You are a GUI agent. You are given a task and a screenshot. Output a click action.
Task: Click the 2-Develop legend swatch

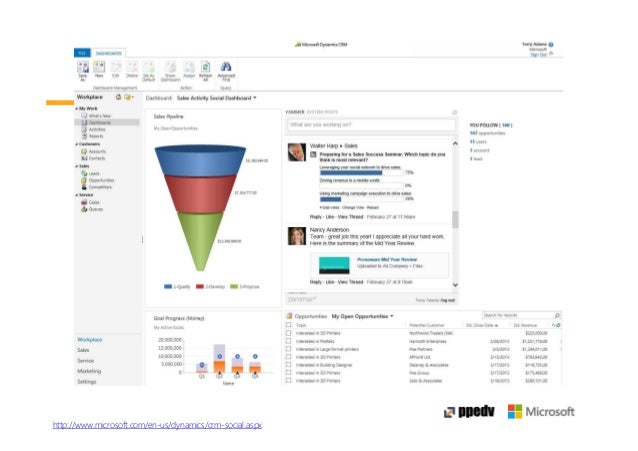pos(200,287)
